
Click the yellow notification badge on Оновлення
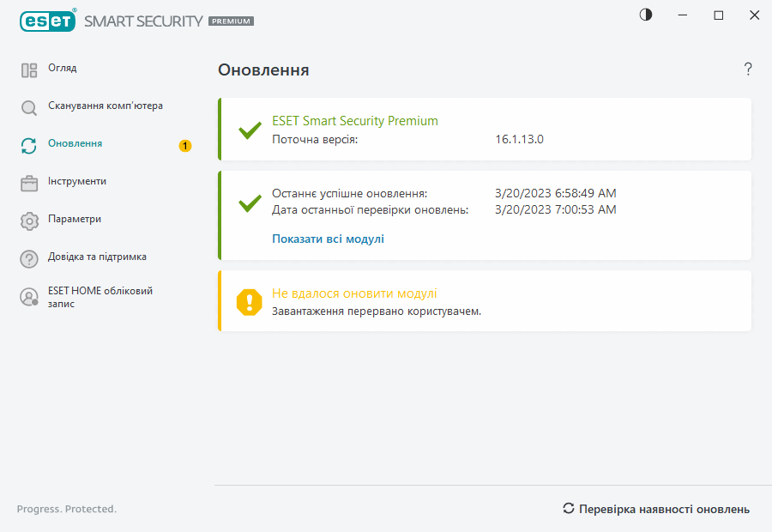pos(185,146)
